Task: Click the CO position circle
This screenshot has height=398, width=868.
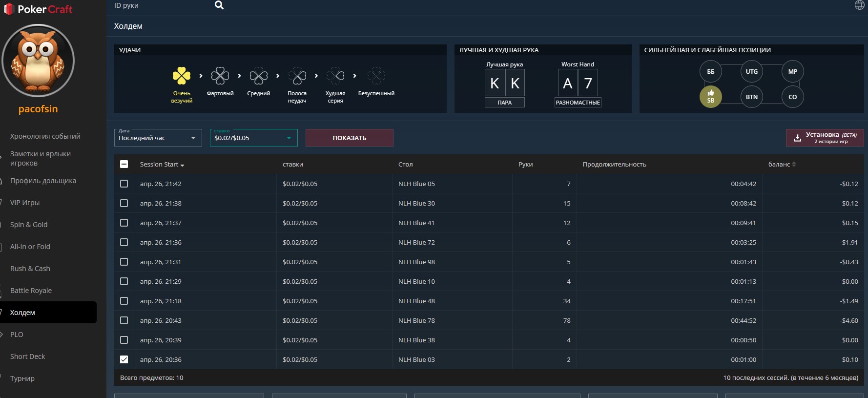Action: (793, 97)
